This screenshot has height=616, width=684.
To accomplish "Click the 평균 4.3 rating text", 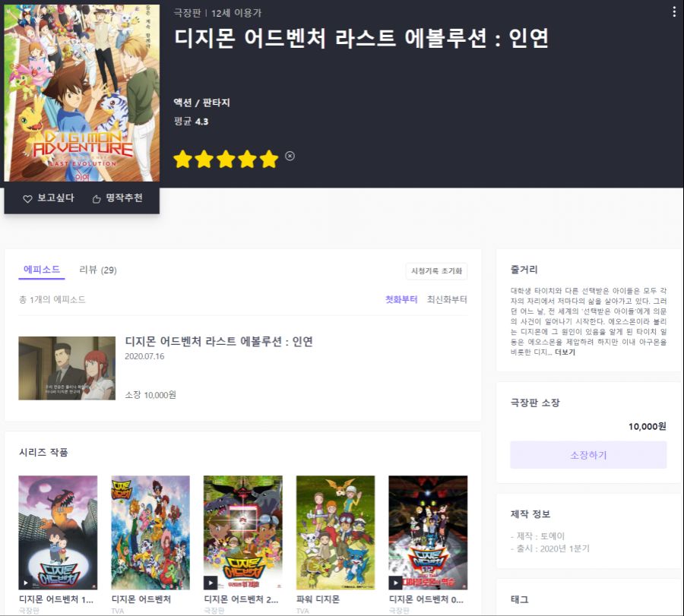I will click(191, 122).
